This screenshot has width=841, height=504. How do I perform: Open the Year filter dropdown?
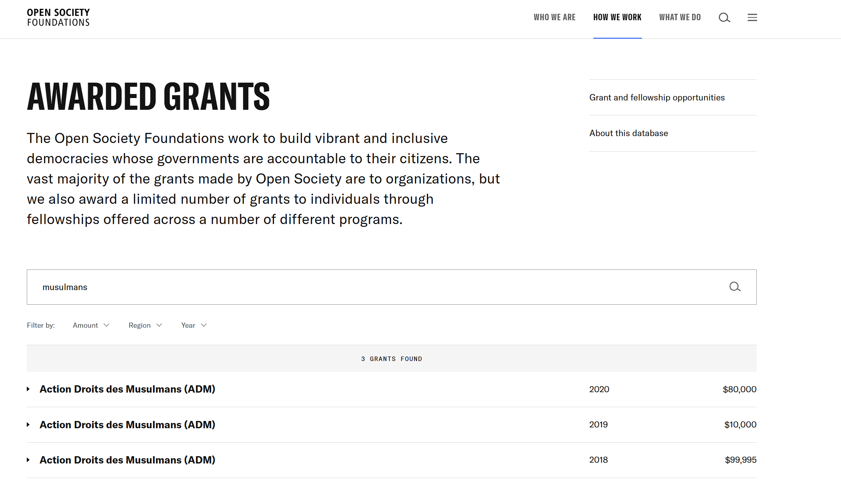[194, 325]
